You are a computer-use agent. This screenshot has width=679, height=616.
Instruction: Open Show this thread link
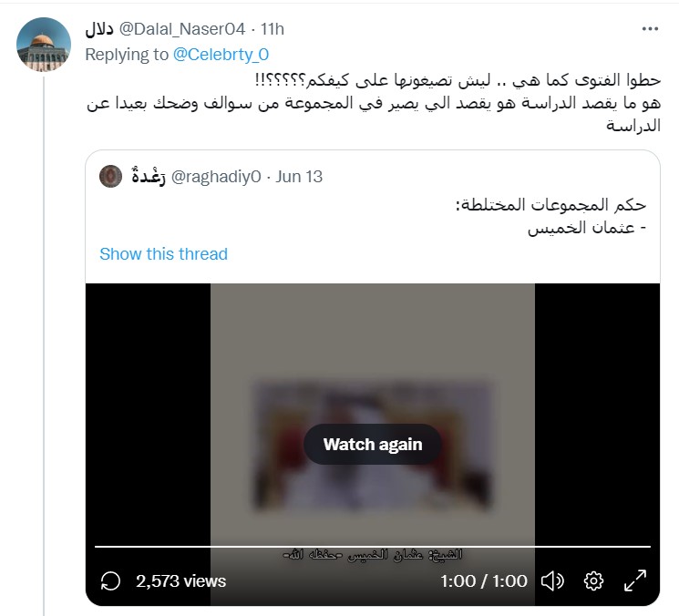tap(163, 253)
